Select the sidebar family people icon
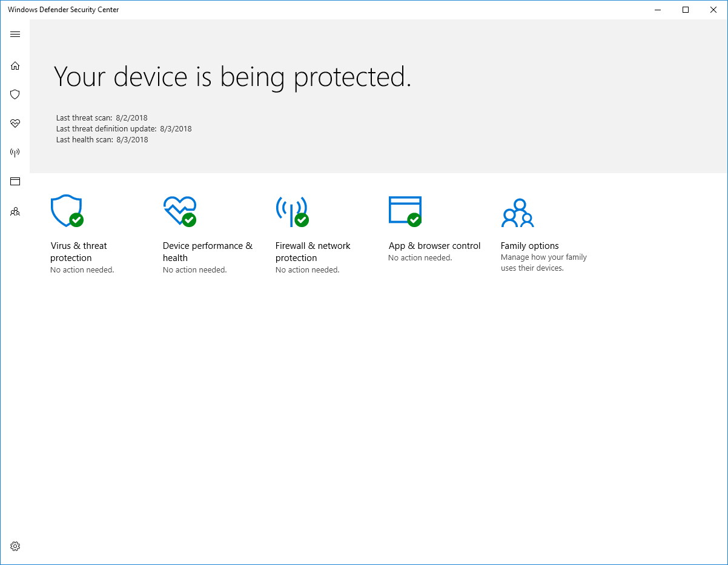This screenshot has height=565, width=728. 15,211
